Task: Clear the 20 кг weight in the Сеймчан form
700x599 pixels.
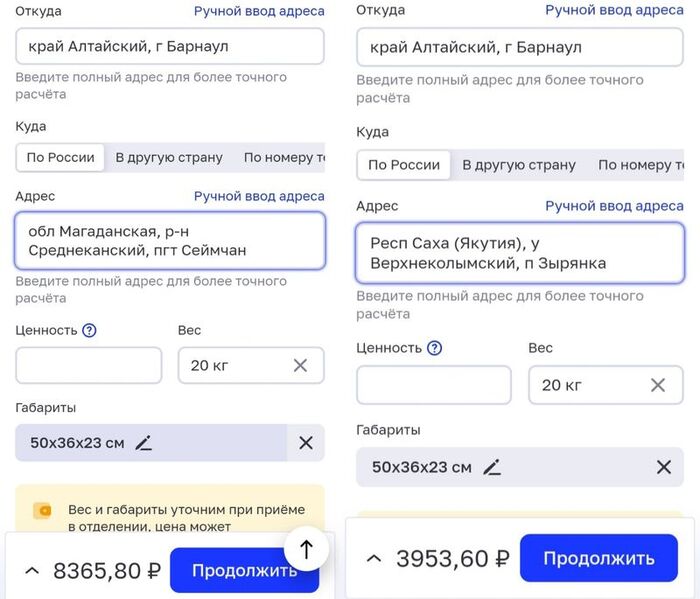Action: [300, 365]
